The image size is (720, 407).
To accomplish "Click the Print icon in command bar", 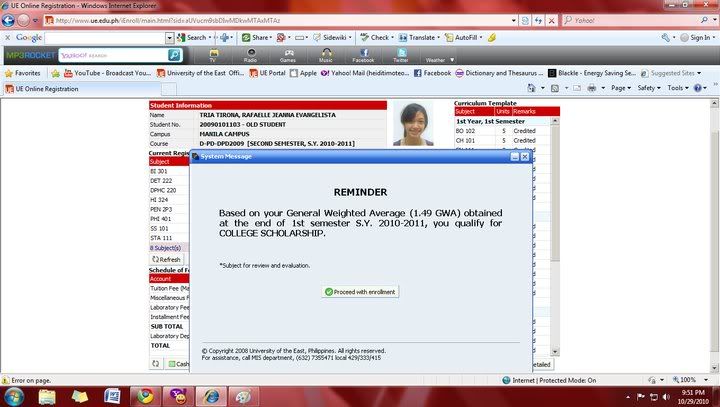I will [592, 88].
